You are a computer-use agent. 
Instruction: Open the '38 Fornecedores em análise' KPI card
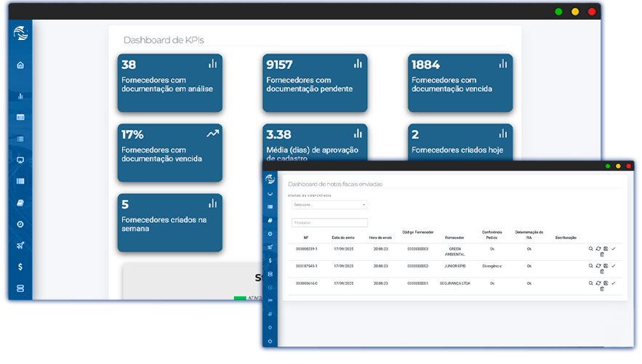pyautogui.click(x=170, y=84)
